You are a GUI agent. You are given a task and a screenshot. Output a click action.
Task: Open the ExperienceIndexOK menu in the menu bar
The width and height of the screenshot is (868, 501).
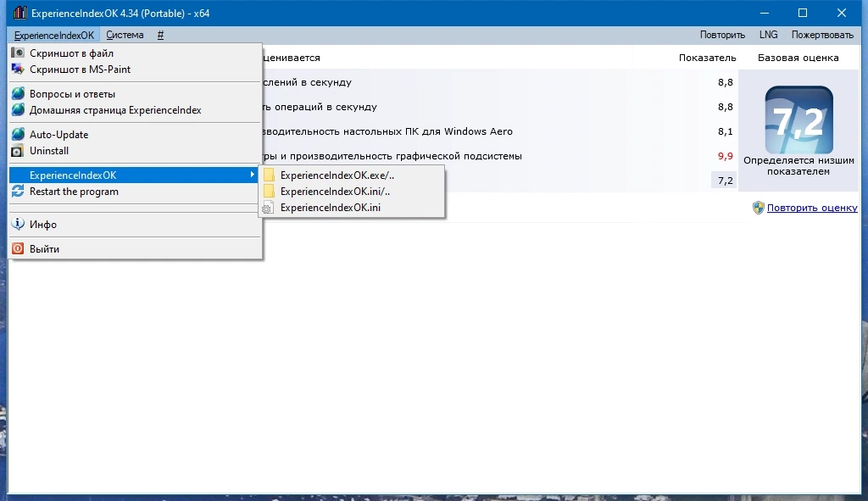pos(53,35)
